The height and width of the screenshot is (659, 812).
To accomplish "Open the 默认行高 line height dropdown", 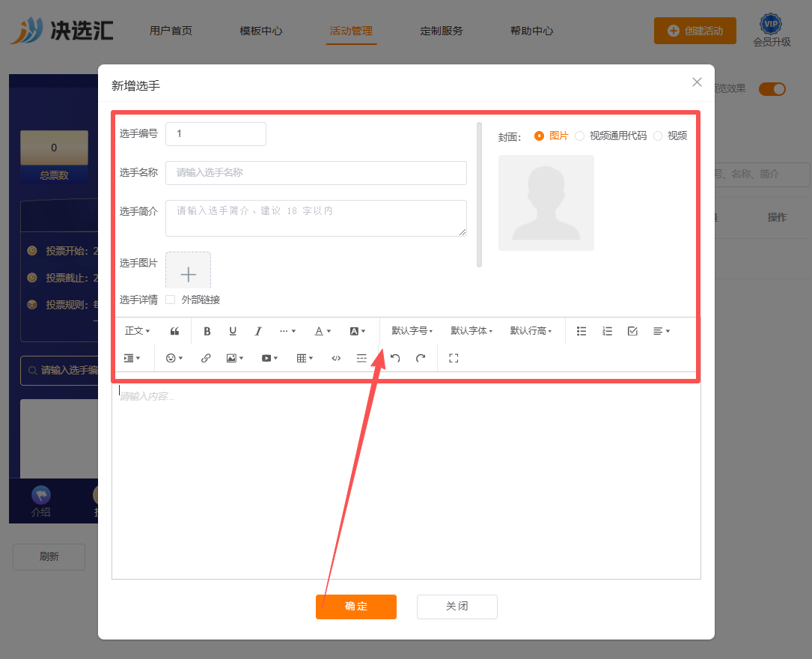I will coord(531,331).
